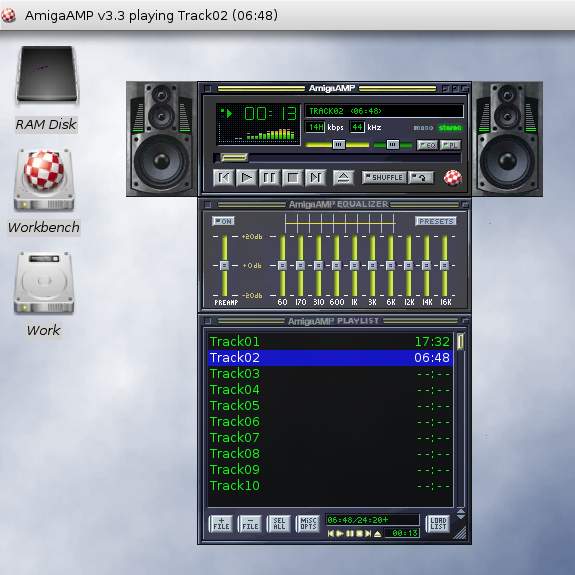Click the Boing ball logo in the player
575x575 pixels.
(453, 178)
